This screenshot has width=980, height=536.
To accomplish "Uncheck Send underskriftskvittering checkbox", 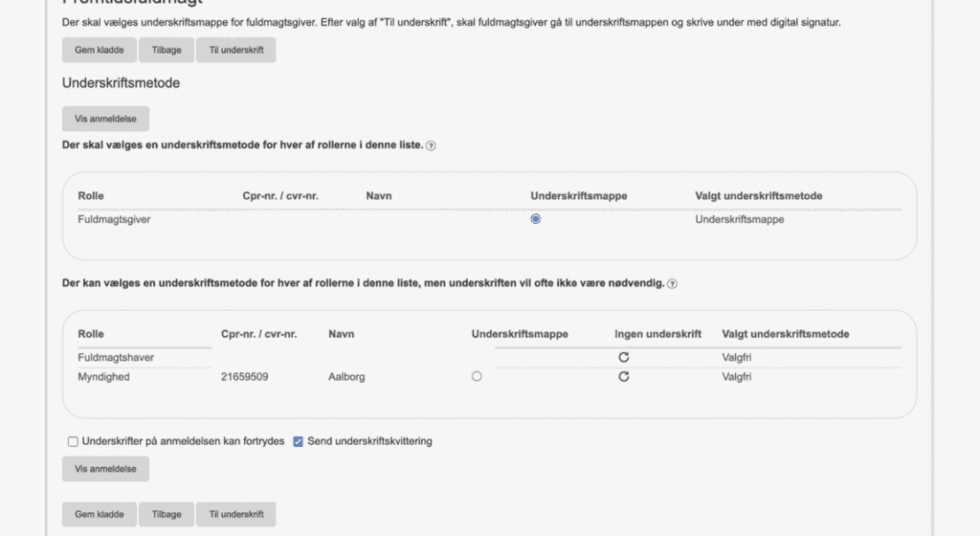I will pyautogui.click(x=299, y=441).
